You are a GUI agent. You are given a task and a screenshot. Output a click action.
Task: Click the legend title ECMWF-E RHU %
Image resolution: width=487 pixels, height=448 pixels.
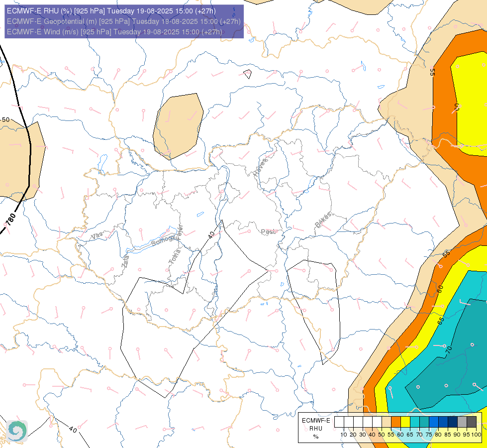(x=316, y=429)
